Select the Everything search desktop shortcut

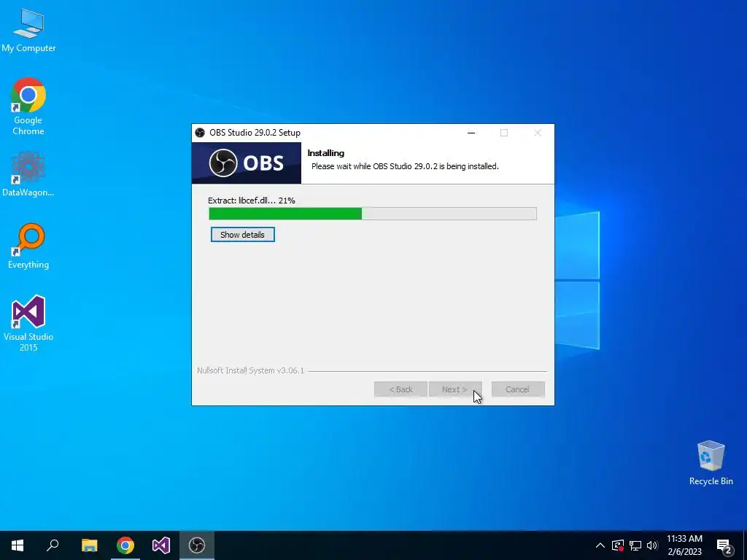tap(28, 246)
